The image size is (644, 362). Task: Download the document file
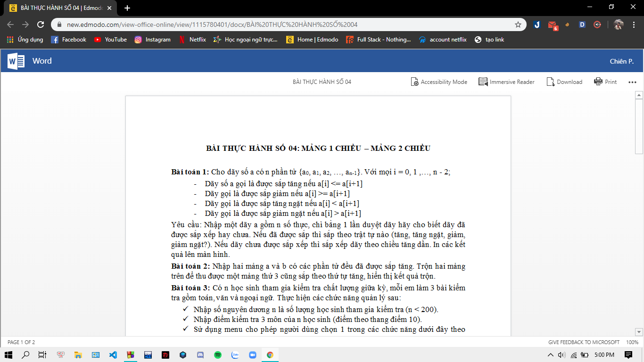(x=564, y=82)
